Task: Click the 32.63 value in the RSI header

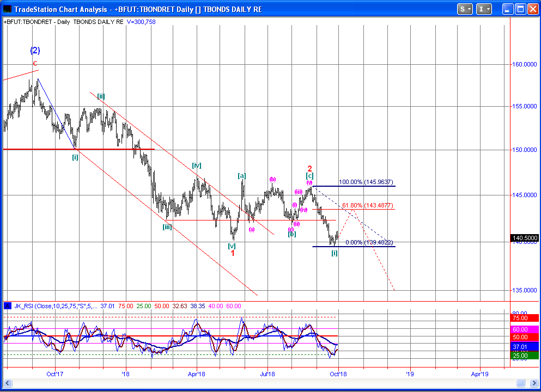Action: click(180, 306)
